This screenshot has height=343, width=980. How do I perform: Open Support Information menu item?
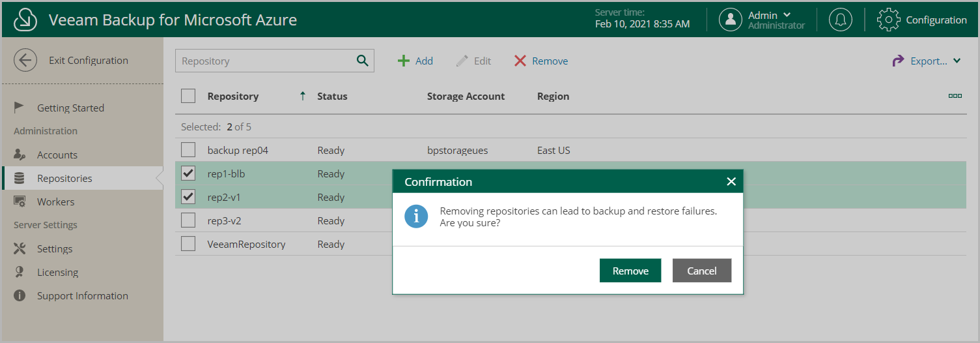pyautogui.click(x=83, y=295)
